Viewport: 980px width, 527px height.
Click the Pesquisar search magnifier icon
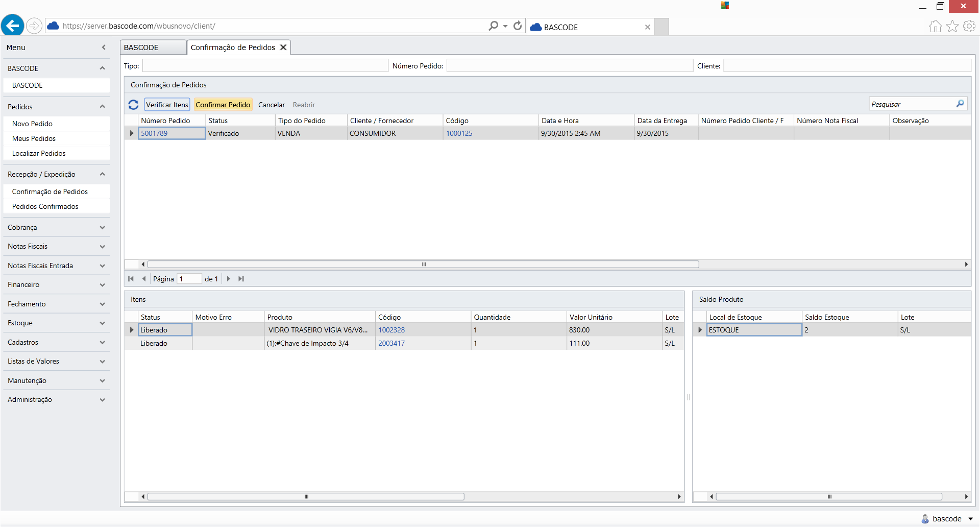960,104
